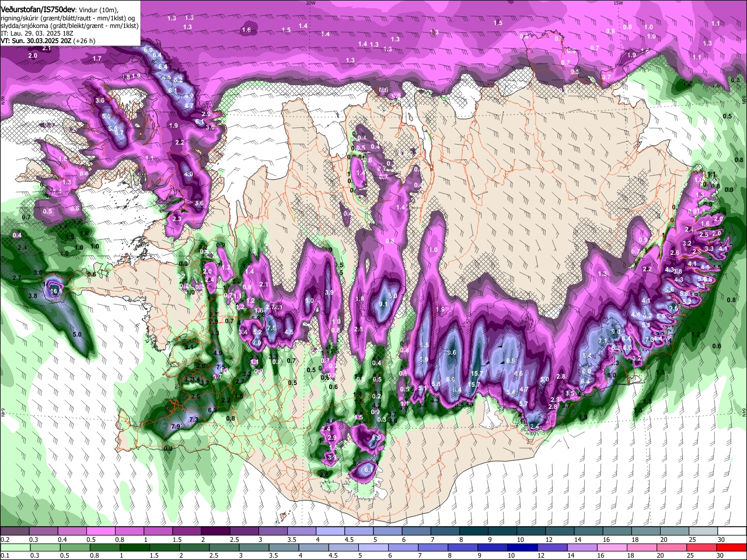The width and height of the screenshot is (747, 560).
Task: Select white snow legend swatch above 30
Action: [732, 531]
